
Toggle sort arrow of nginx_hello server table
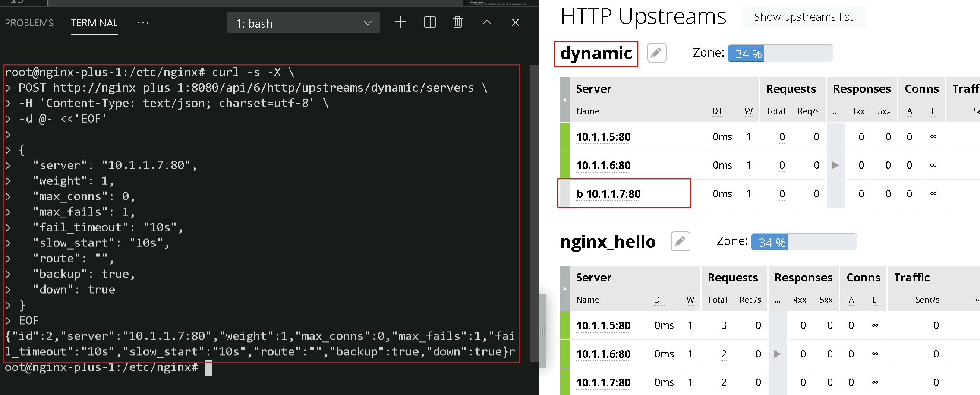565,288
